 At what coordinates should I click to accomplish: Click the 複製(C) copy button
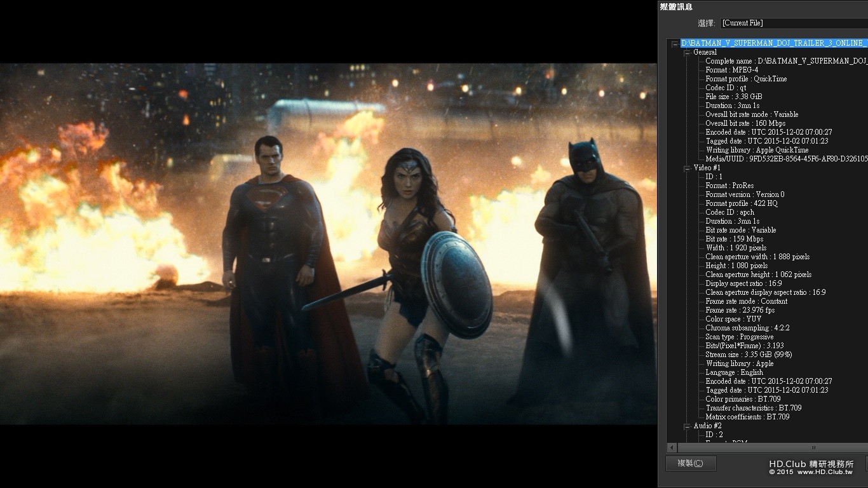coord(691,463)
